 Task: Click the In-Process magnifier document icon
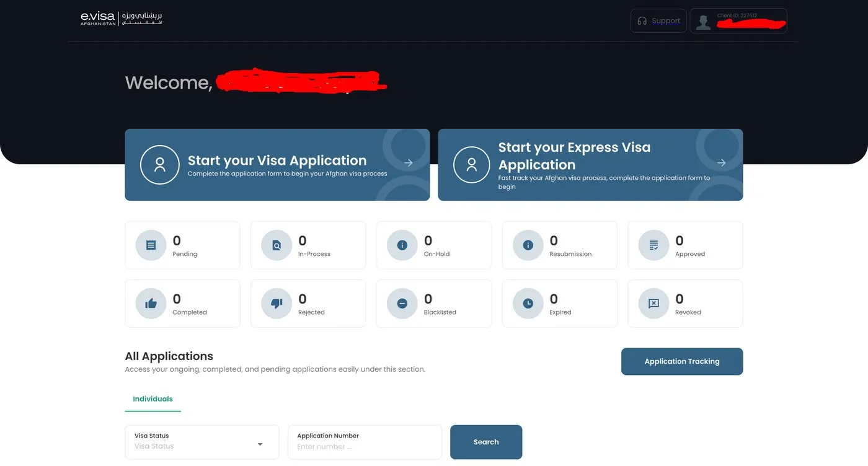point(277,245)
